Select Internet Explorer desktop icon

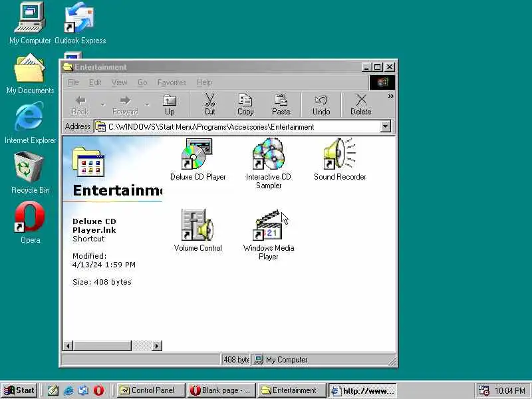coord(30,124)
